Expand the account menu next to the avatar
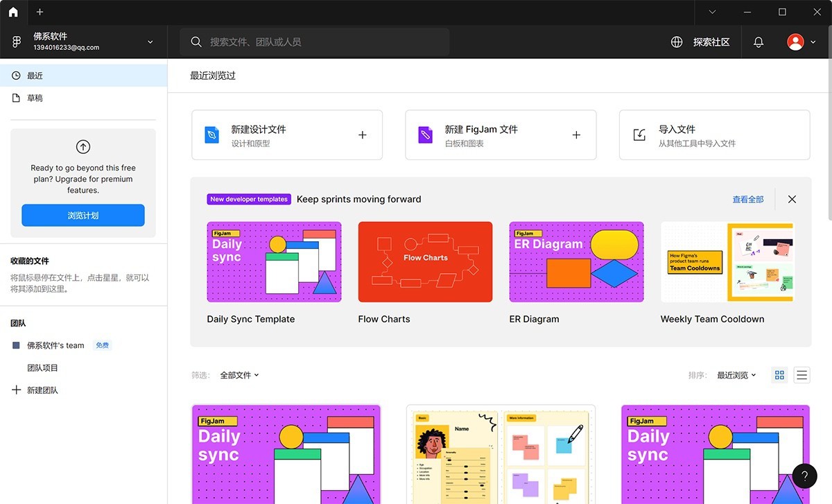This screenshot has height=504, width=832. click(810, 42)
